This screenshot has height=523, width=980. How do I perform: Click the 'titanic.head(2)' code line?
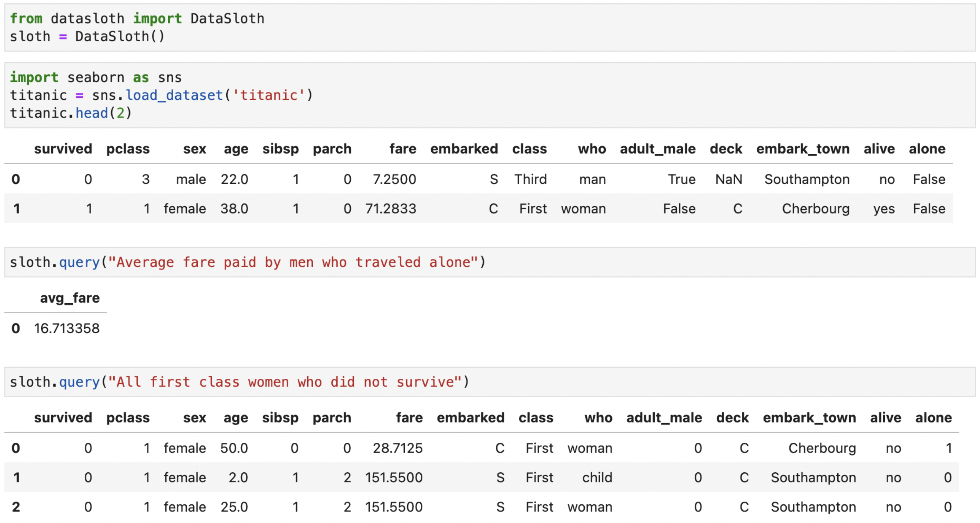click(71, 113)
